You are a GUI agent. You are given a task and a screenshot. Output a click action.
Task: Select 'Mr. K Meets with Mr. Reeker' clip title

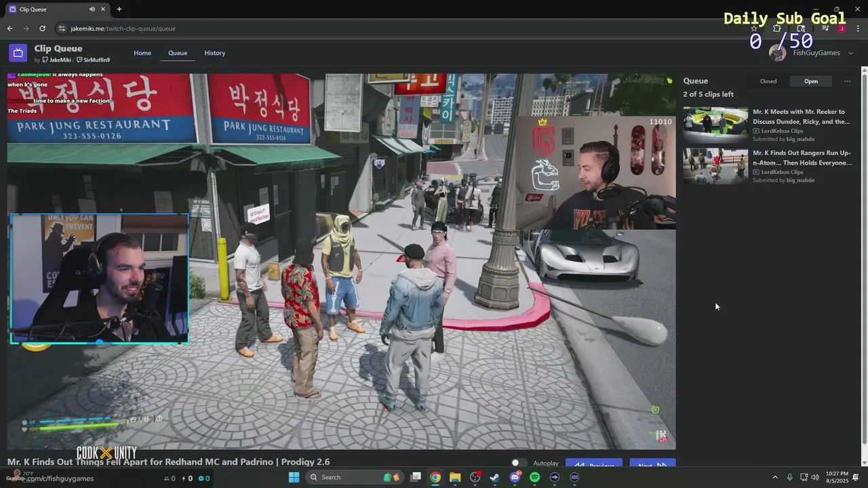click(x=802, y=117)
